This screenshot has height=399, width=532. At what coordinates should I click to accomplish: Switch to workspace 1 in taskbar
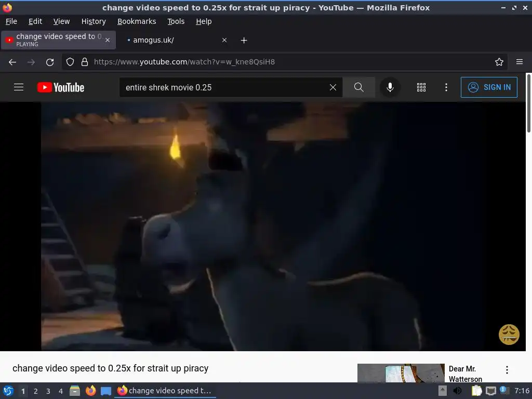23,391
